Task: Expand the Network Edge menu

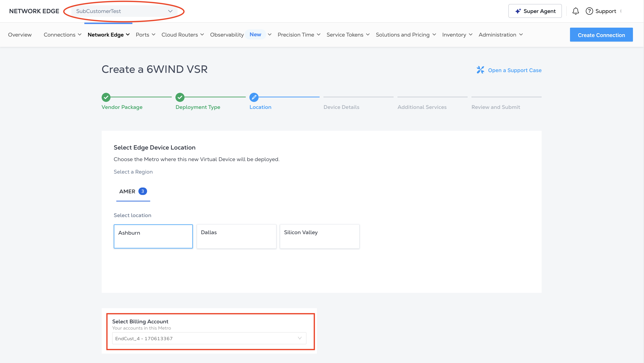Action: pyautogui.click(x=109, y=35)
